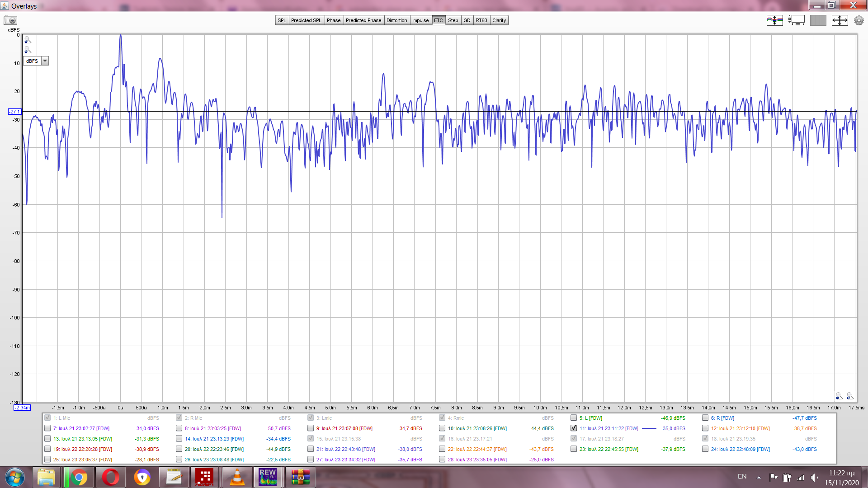Enable trace 7 Ιουλ 21 23:02:27 checkbox
868x488 pixels.
click(x=47, y=428)
